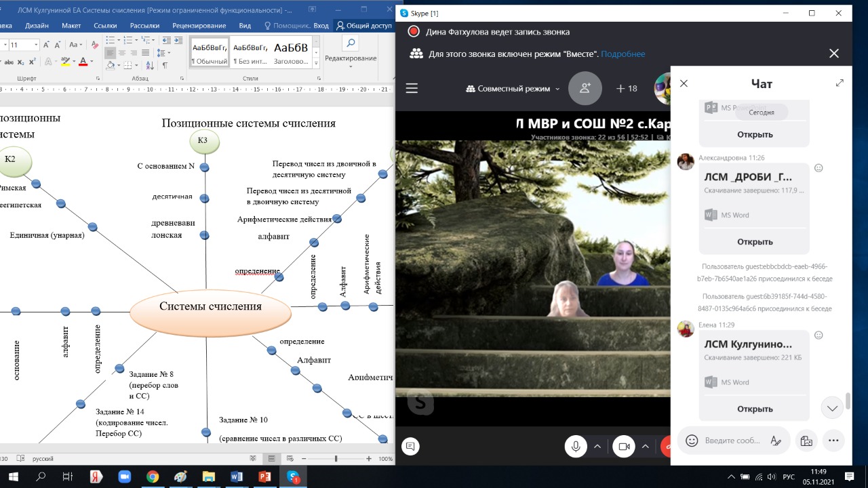Click the add participants icon

coord(585,88)
